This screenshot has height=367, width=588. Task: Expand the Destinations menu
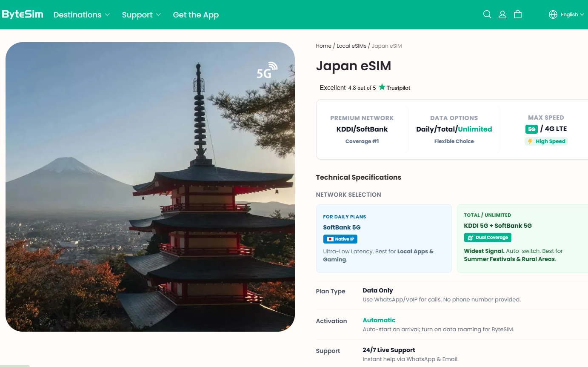(x=82, y=14)
